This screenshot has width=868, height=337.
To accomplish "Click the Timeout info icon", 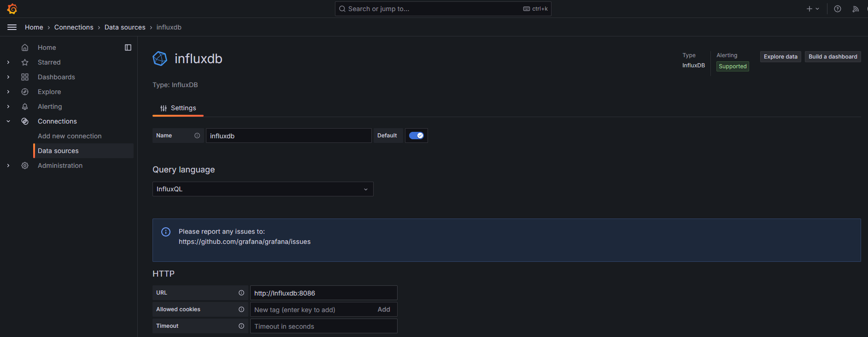I will 241,326.
